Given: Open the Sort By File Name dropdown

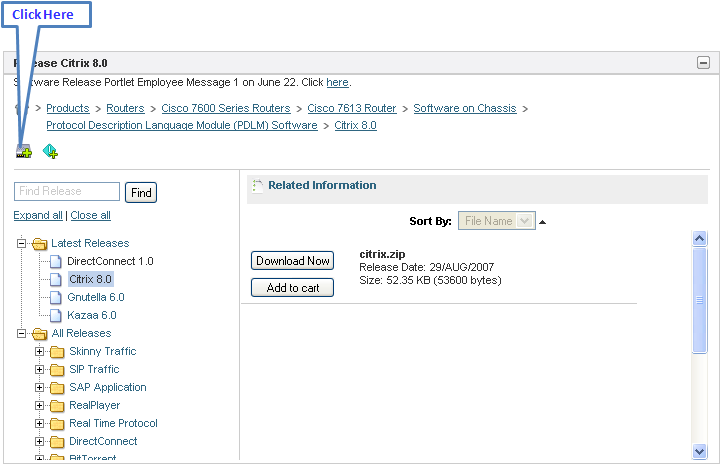Looking at the screenshot, I should (497, 221).
